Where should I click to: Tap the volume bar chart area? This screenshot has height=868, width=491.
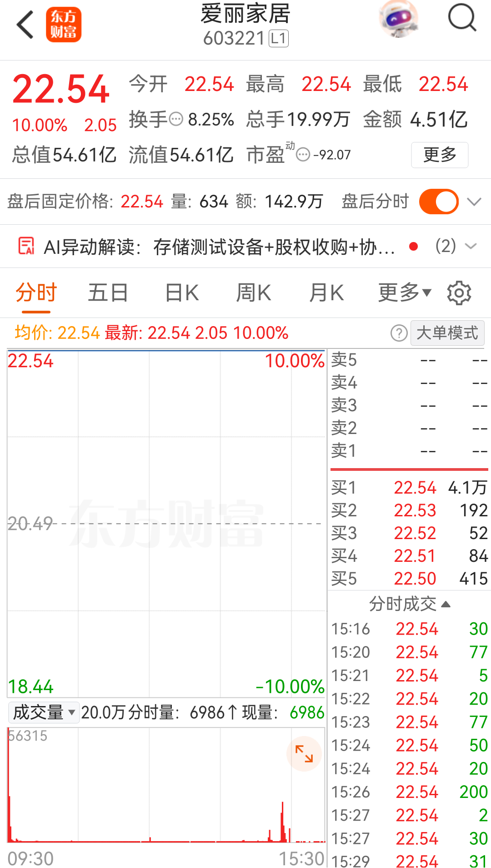tap(166, 785)
